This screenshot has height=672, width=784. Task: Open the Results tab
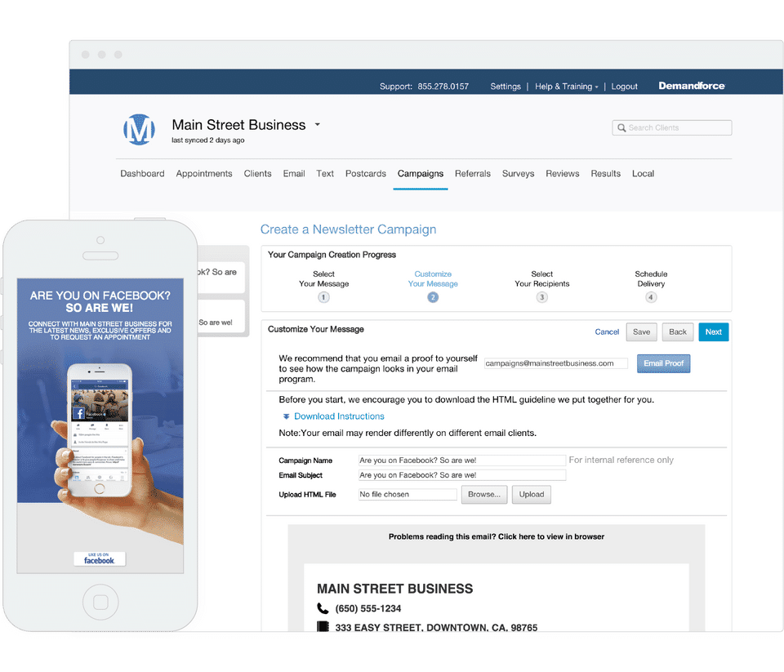point(605,173)
